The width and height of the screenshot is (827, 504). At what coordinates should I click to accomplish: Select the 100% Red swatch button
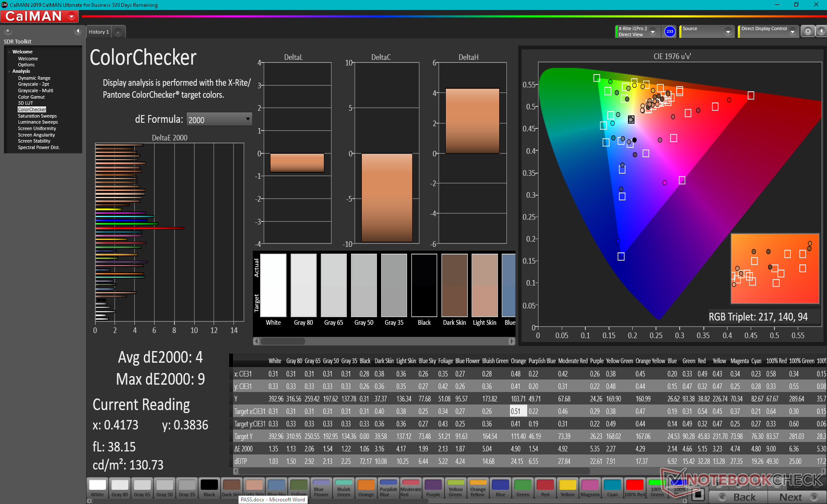(x=635, y=488)
